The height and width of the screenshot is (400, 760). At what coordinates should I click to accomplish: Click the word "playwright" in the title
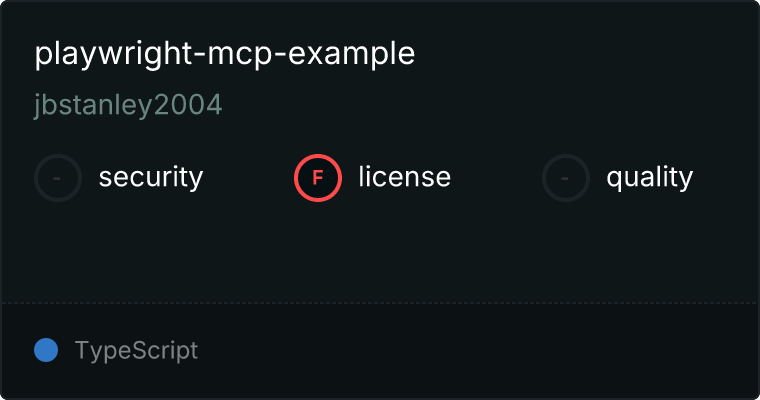click(x=113, y=54)
